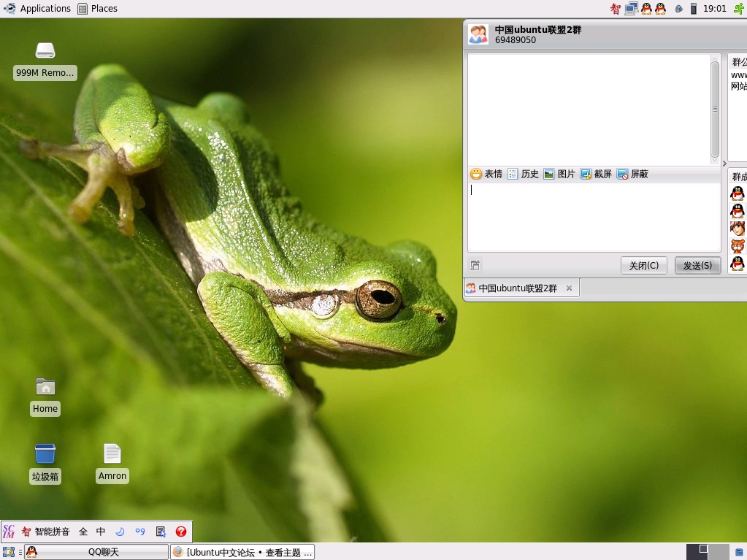The image size is (747, 560).
Task: Click the red 智 SCIM icon in system tray
Action: 616,9
